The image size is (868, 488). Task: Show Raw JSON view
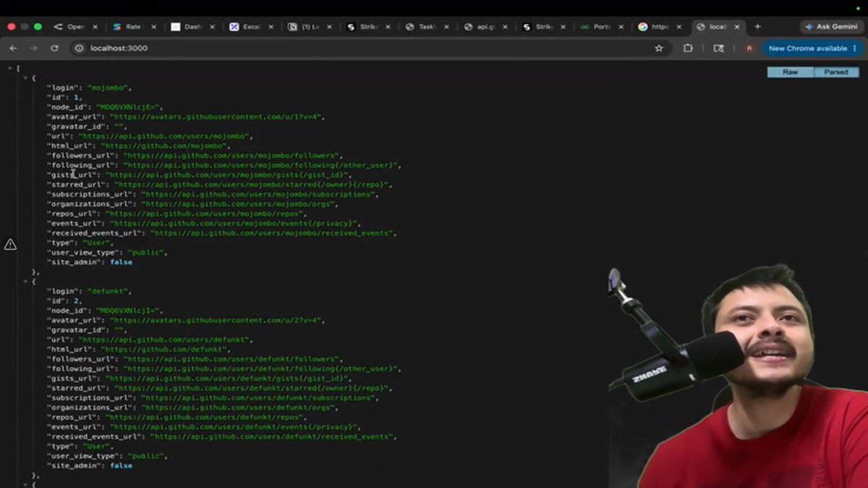[x=791, y=72]
